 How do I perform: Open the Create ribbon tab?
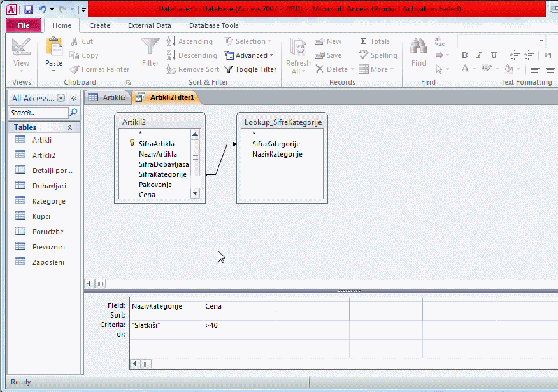[99, 25]
